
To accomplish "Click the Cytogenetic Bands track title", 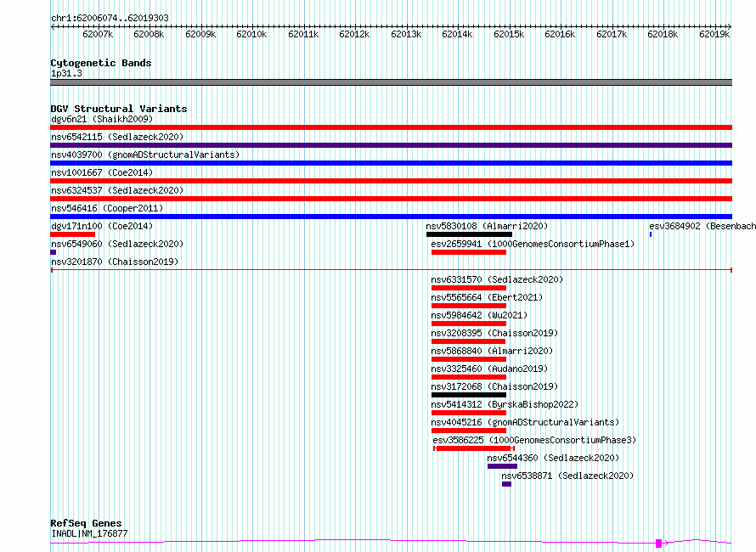I will click(x=101, y=63).
